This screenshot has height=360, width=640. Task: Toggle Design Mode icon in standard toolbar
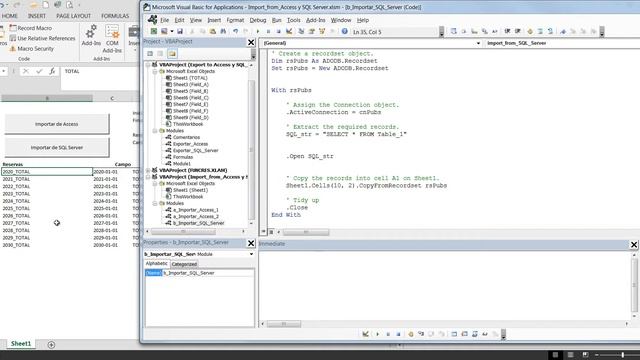click(x=289, y=31)
